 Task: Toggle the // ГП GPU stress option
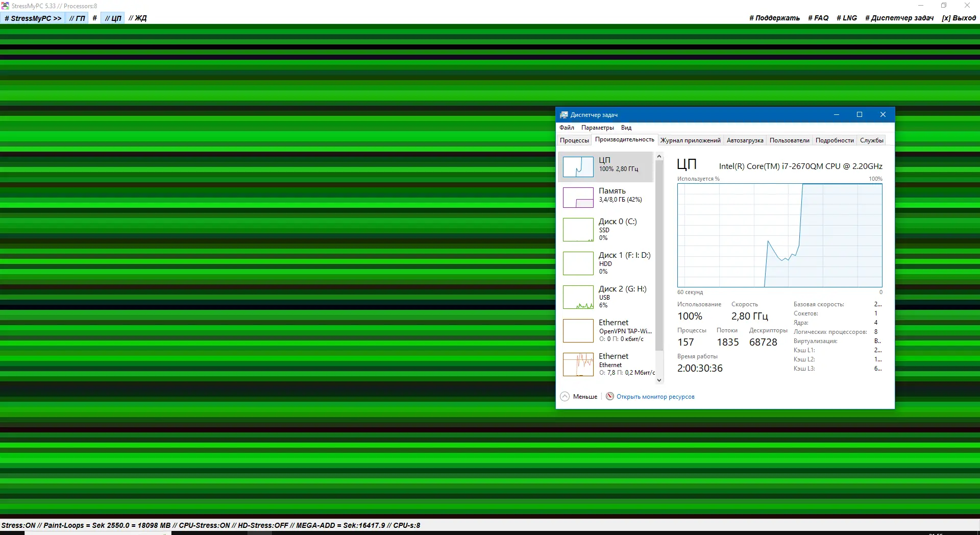click(x=78, y=18)
